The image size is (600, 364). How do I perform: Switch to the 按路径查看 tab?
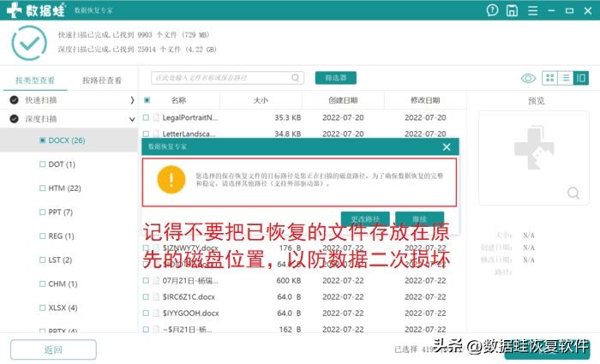pyautogui.click(x=102, y=81)
